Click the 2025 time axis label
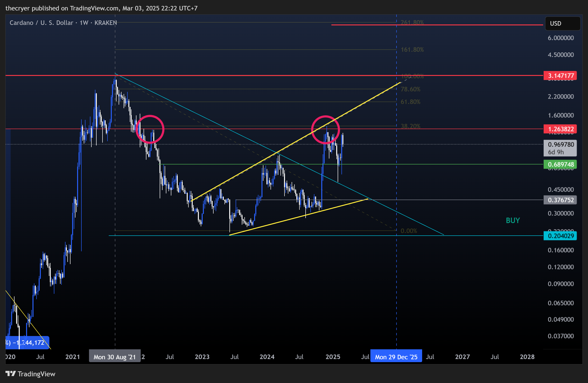This screenshot has height=383, width=588. coord(333,357)
